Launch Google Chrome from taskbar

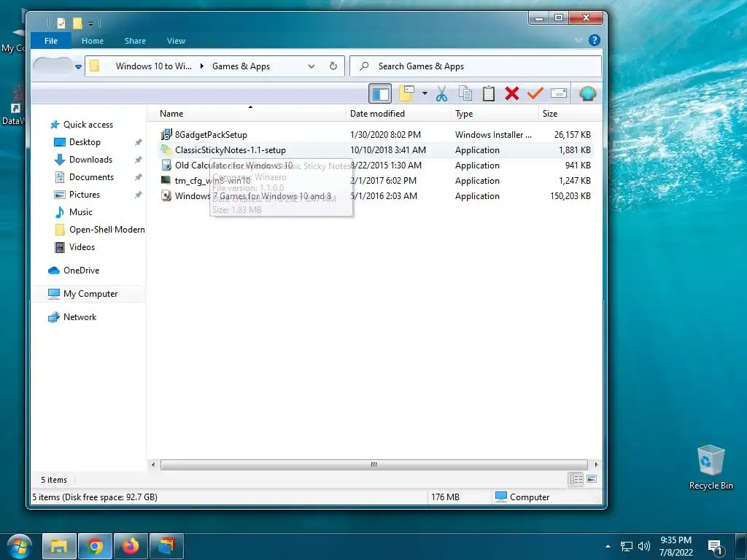click(x=95, y=545)
